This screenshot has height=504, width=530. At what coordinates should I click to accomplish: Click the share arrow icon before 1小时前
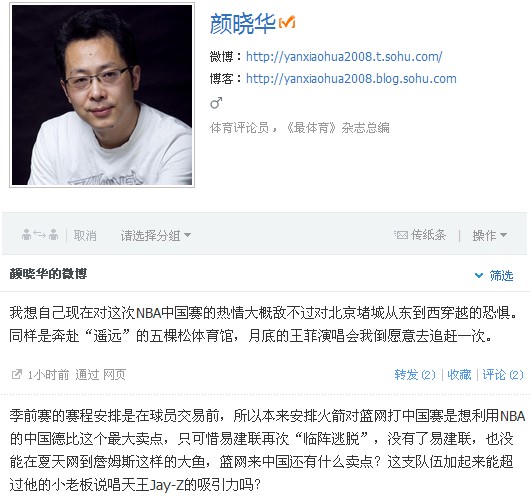17,374
